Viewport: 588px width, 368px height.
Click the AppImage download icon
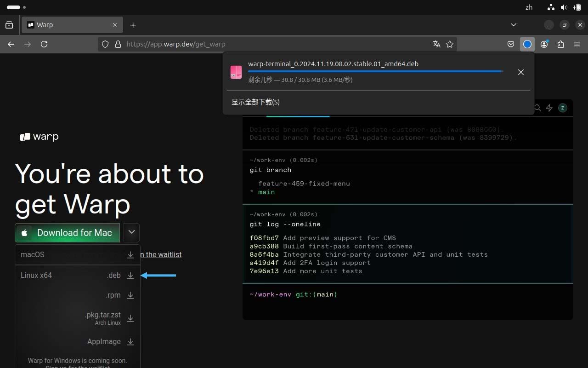point(130,342)
